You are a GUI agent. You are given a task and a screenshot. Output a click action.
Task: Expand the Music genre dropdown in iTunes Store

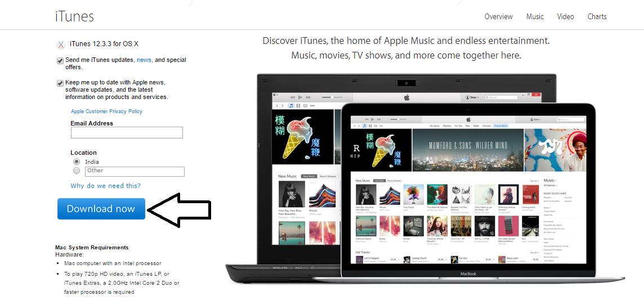tap(550, 181)
